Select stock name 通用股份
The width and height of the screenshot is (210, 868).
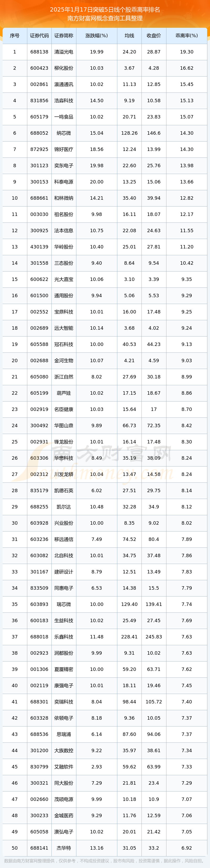pyautogui.click(x=64, y=296)
